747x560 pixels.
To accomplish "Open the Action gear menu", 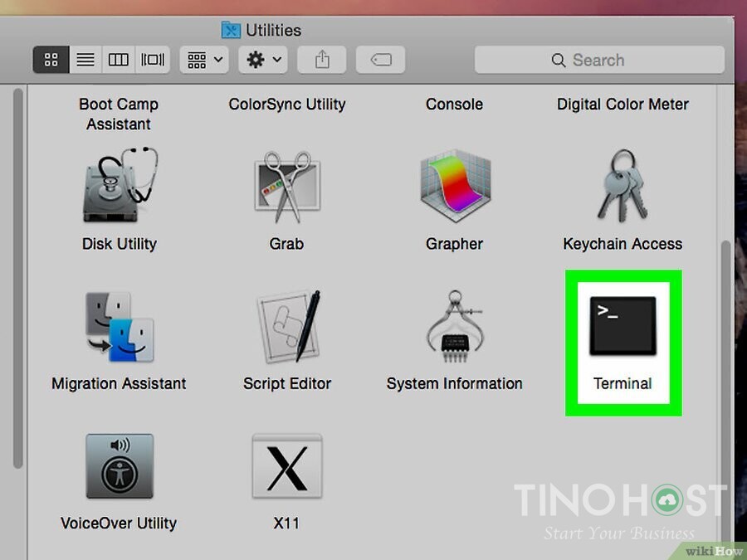I will point(263,60).
